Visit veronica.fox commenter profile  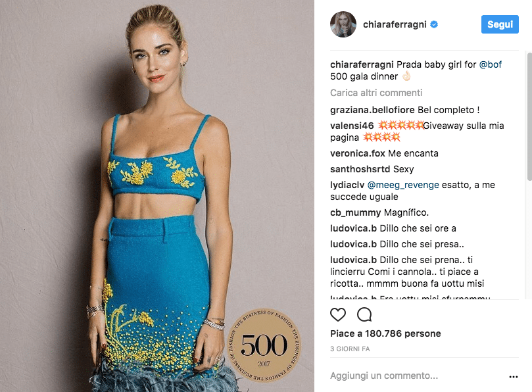[358, 153]
